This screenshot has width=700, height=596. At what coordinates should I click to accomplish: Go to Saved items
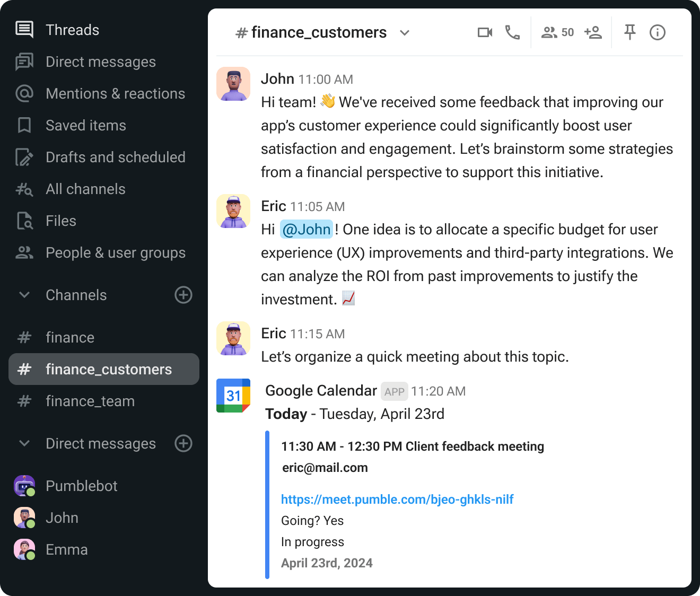pos(86,125)
